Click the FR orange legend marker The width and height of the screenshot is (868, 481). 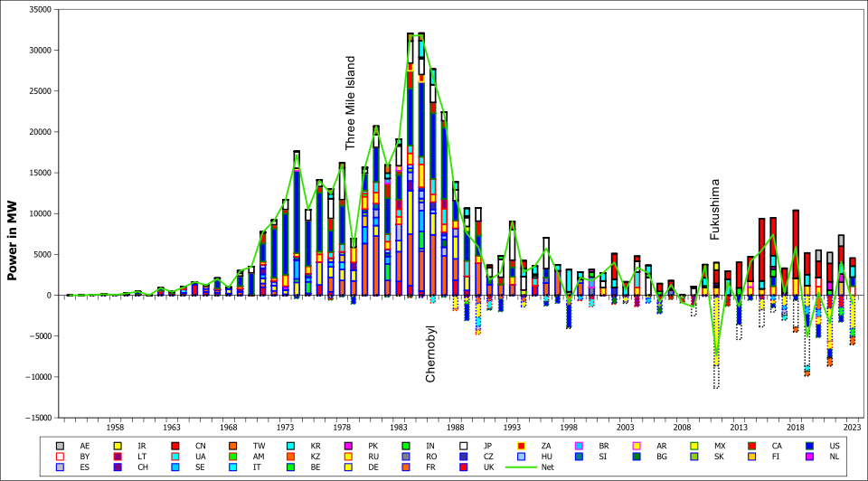[x=406, y=467]
